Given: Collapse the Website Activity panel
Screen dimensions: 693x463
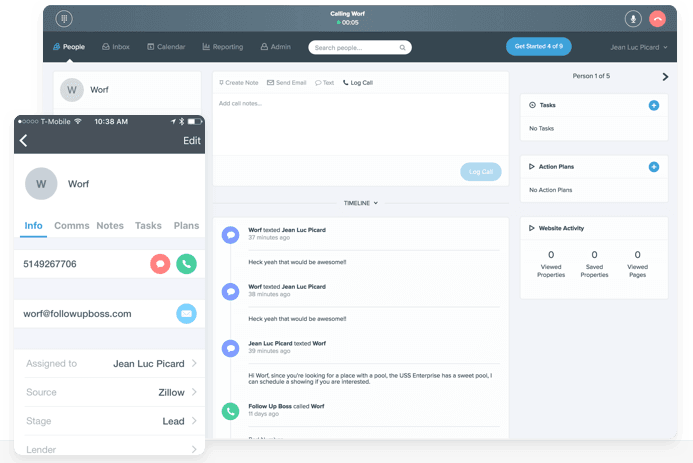Looking at the screenshot, I should point(531,228).
